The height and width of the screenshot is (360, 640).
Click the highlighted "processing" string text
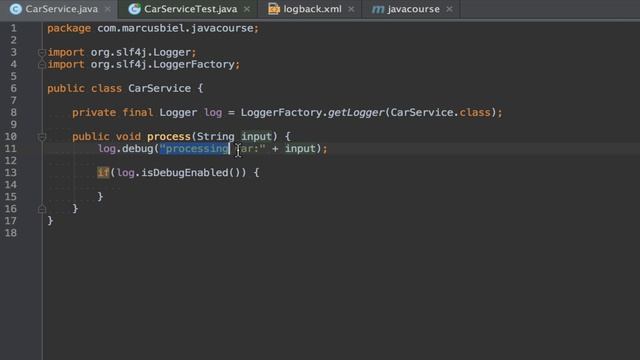194,149
